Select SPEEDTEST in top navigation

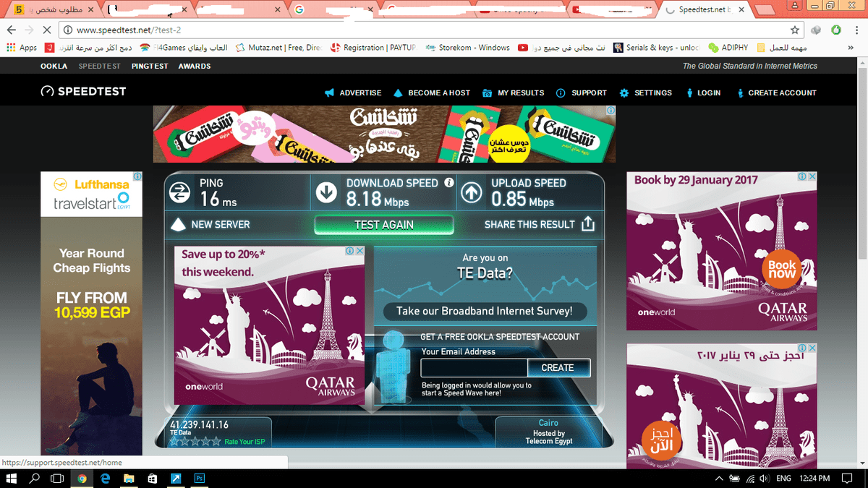(x=100, y=66)
